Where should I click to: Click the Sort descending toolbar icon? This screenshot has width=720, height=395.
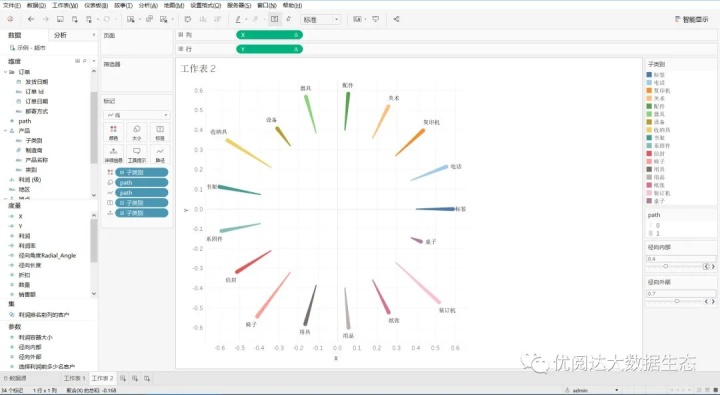coord(217,19)
